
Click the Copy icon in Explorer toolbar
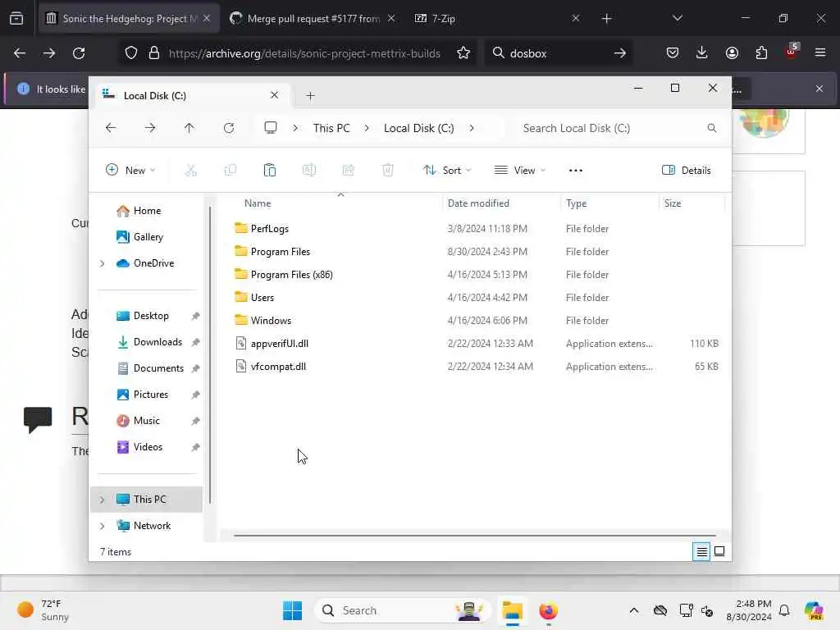tap(231, 171)
